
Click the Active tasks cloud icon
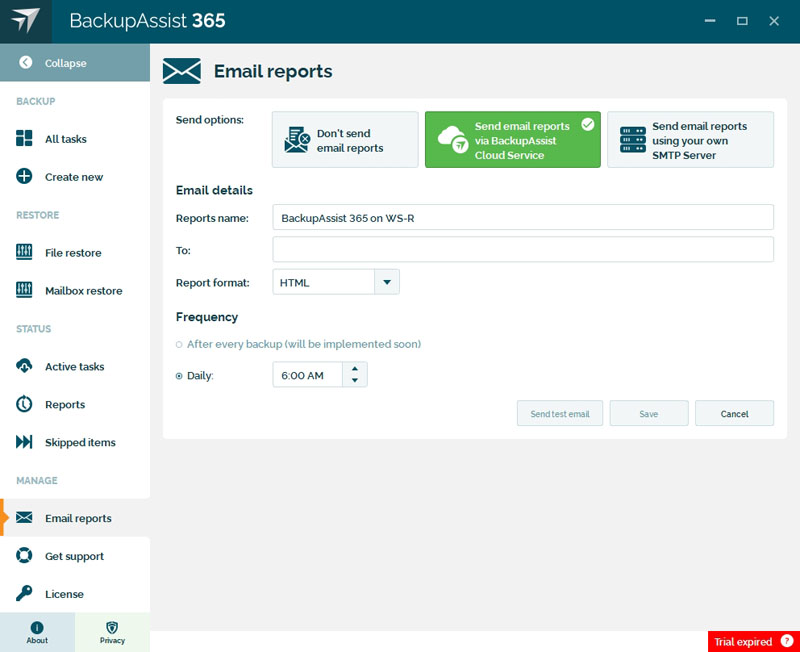click(24, 366)
